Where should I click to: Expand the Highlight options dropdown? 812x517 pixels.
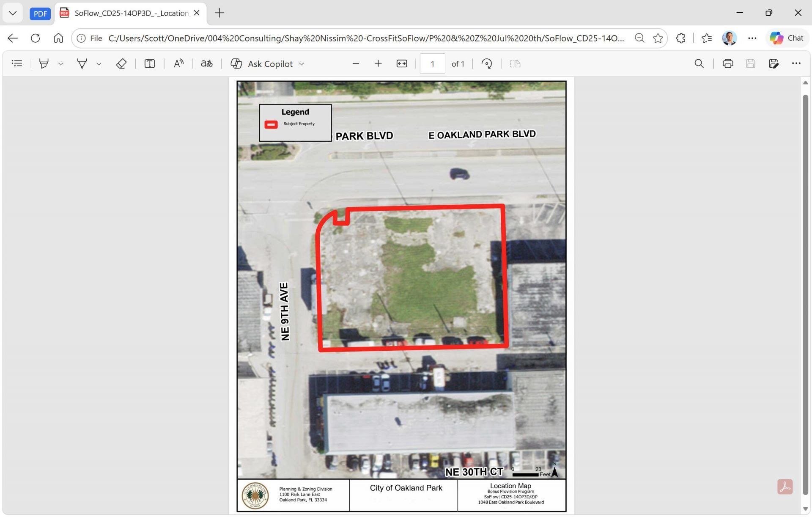click(x=60, y=64)
